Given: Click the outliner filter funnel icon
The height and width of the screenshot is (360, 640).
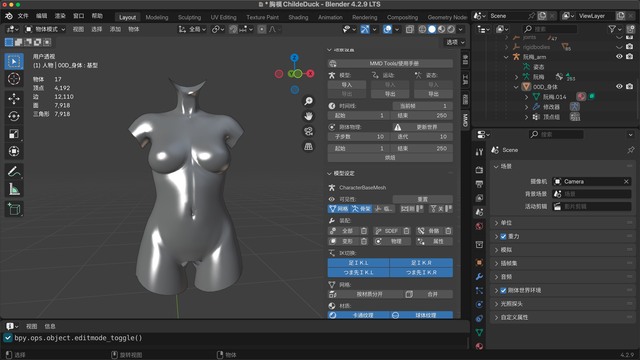Looking at the screenshot, I should point(612,29).
